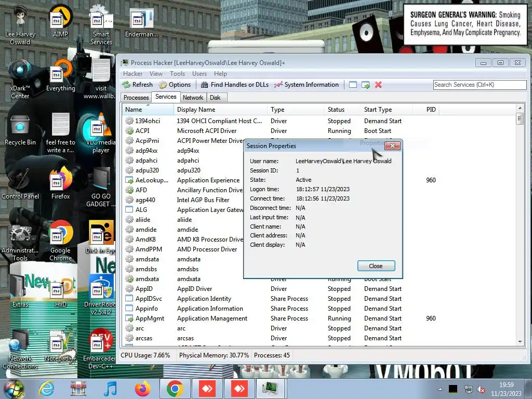Open the Recycle Bin desktop icon
Screen dimensions: 532x399
(x=20, y=130)
